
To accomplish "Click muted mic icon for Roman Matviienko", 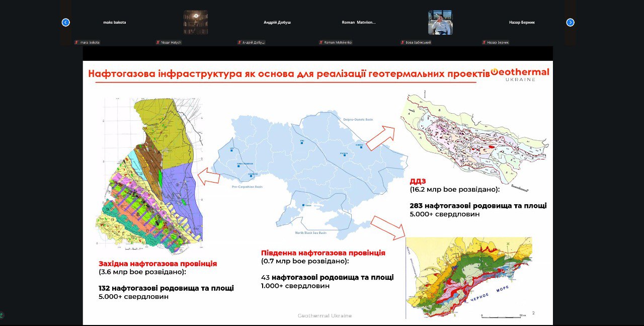I will (x=321, y=43).
